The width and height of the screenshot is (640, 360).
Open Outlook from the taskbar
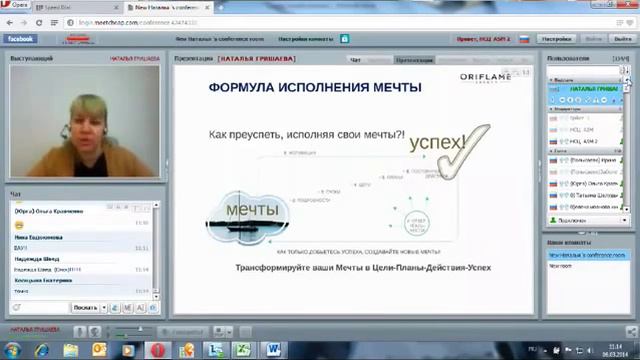(99, 351)
